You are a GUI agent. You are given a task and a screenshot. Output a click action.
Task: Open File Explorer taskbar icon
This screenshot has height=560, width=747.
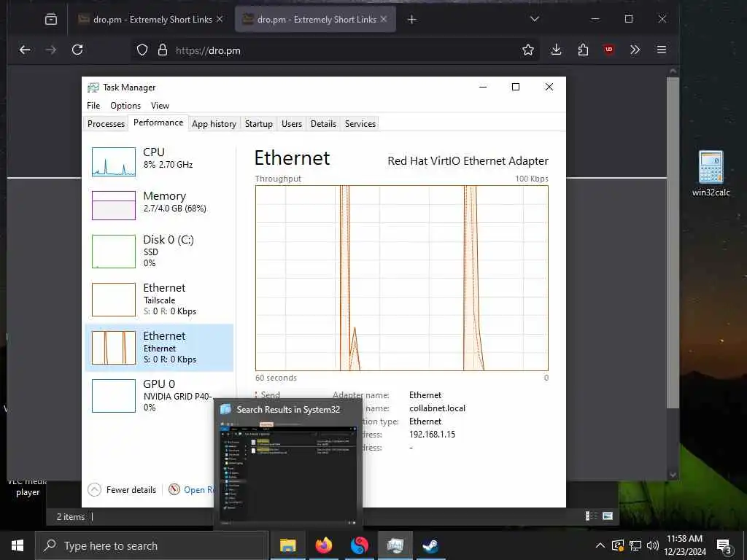(x=287, y=545)
